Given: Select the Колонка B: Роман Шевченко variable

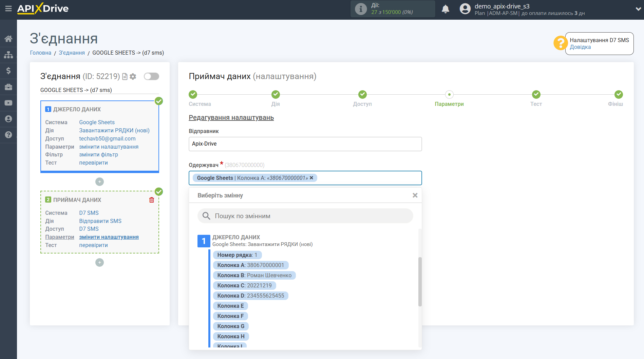Looking at the screenshot, I should coord(254,275).
